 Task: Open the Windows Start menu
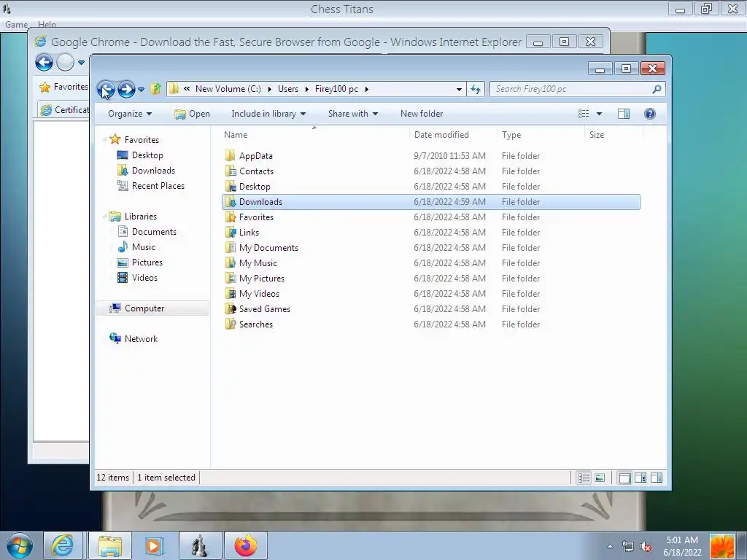(x=20, y=545)
